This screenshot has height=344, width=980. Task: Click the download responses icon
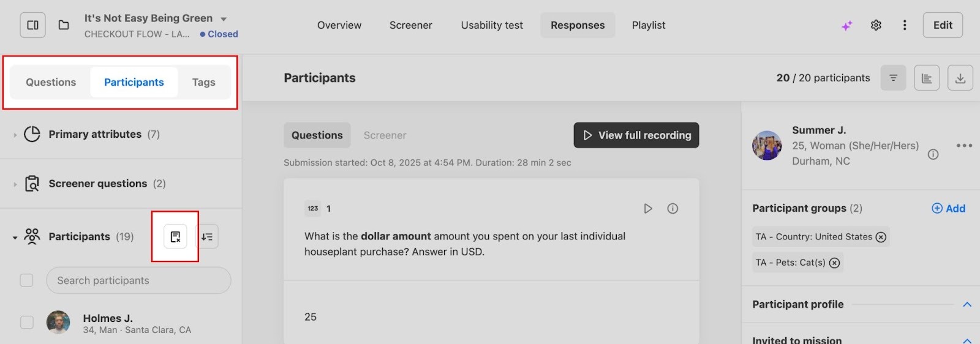(960, 78)
